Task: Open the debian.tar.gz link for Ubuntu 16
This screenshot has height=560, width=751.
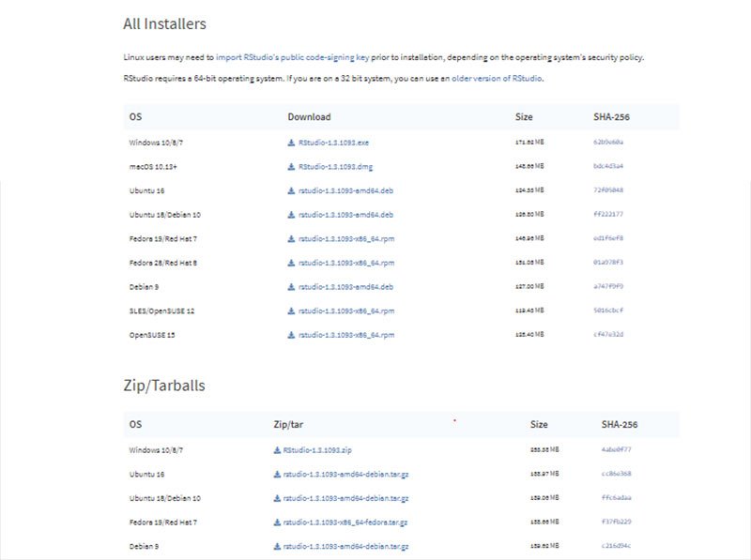Action: click(x=345, y=475)
